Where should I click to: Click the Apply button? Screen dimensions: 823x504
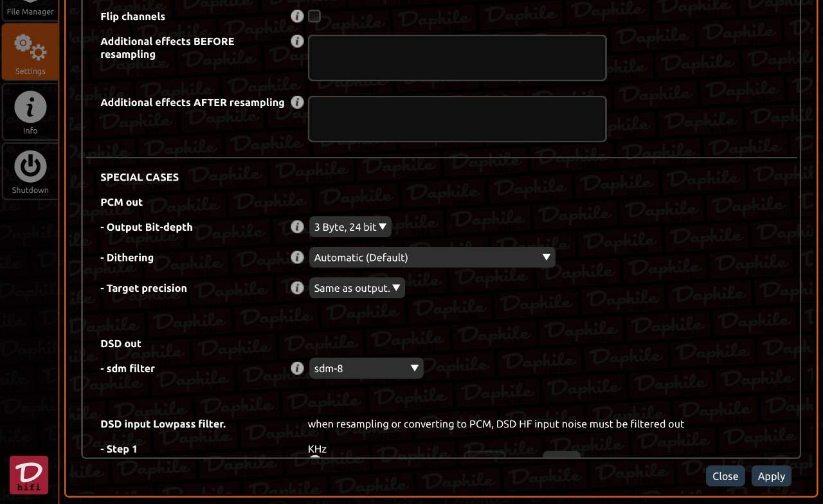[771, 476]
